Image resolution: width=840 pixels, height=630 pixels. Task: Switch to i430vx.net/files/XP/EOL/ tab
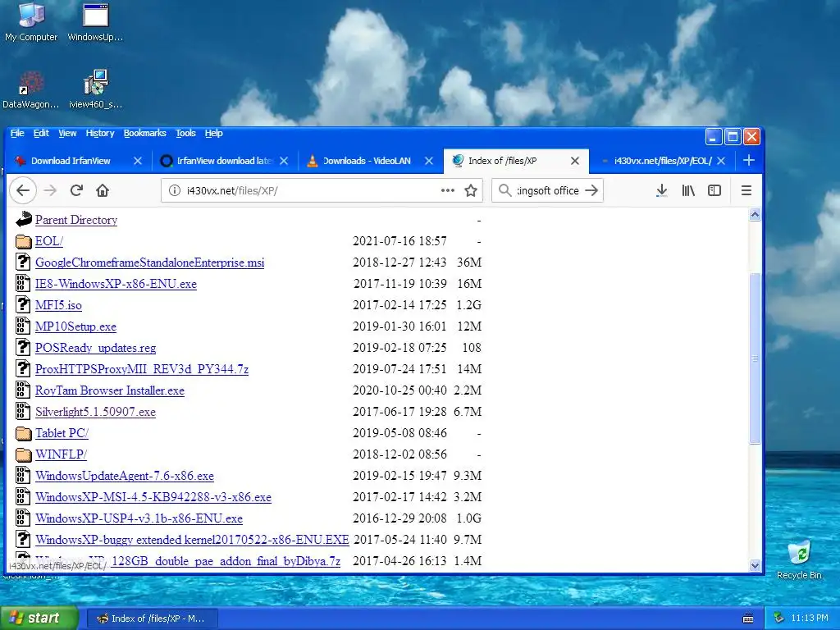(663, 161)
